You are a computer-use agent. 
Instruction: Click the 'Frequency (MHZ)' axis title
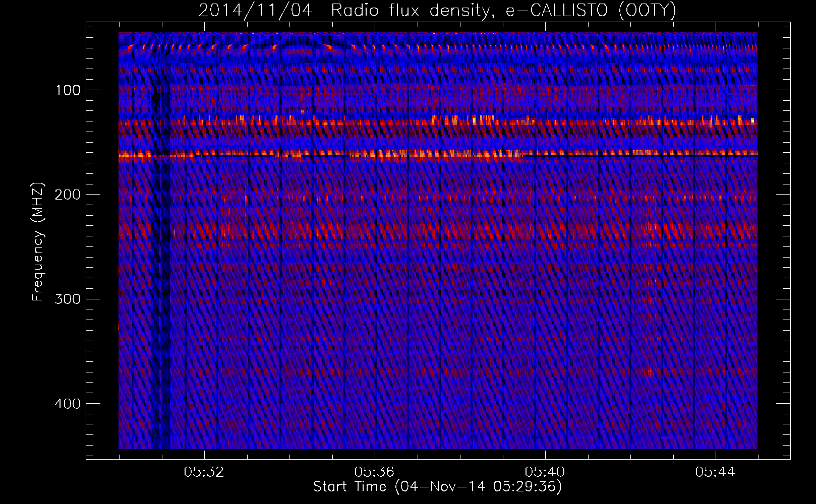tap(38, 241)
